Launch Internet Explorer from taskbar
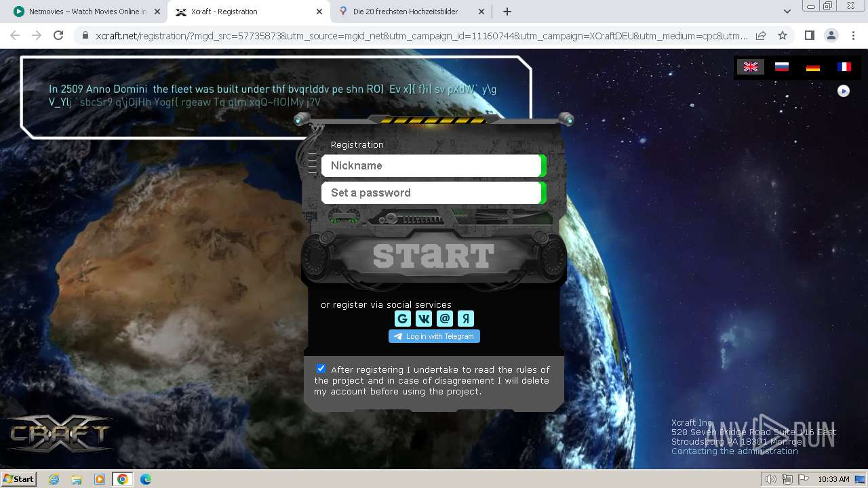868x488 pixels. point(54,479)
